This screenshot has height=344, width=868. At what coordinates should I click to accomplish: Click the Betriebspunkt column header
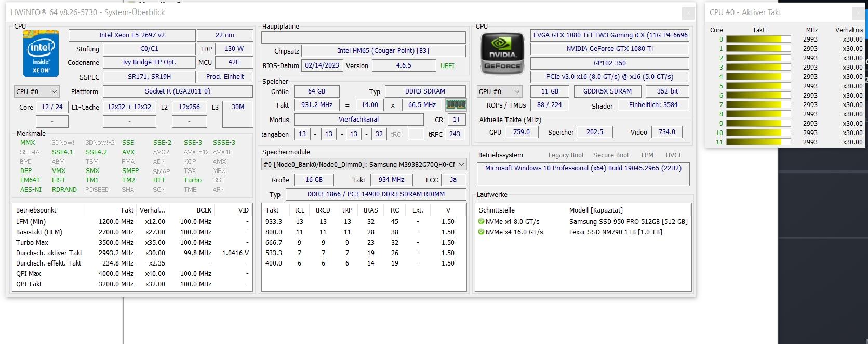click(49, 210)
